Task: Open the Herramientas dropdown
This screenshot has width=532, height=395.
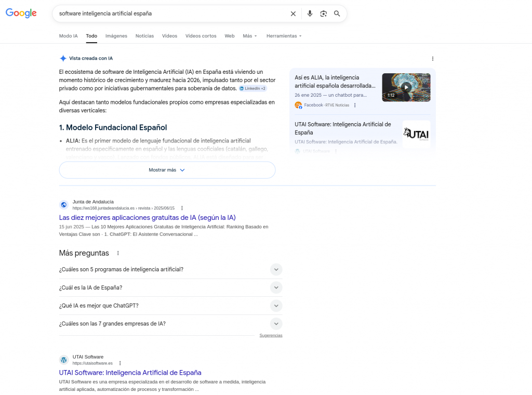Action: click(x=284, y=36)
